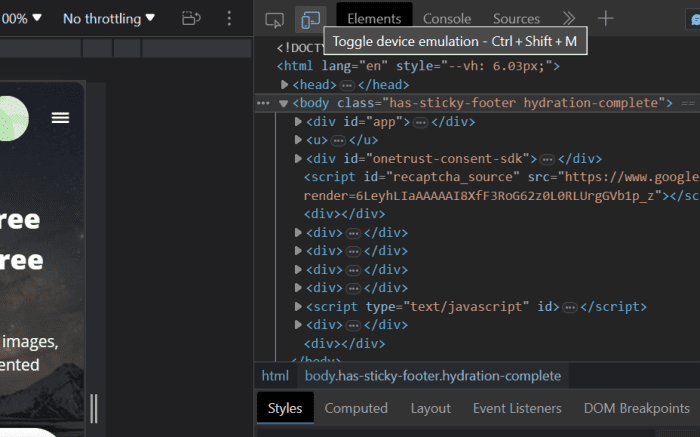700x437 pixels.
Task: Switch to the Sources tab
Action: (516, 19)
